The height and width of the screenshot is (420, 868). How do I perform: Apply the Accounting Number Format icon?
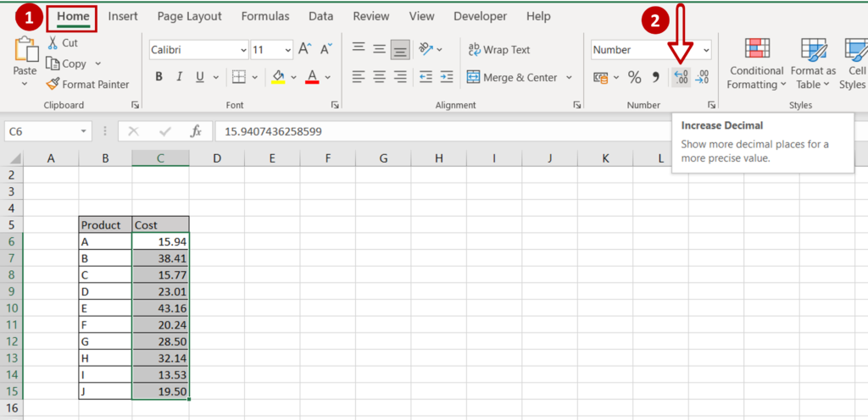click(x=601, y=78)
